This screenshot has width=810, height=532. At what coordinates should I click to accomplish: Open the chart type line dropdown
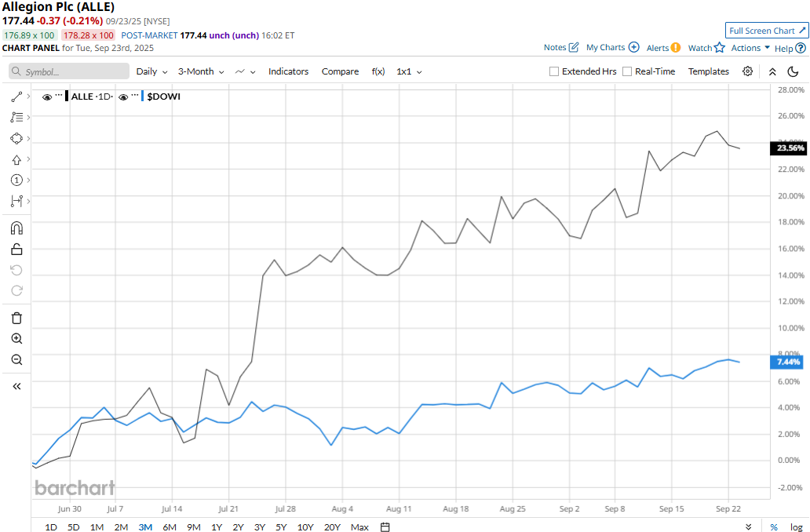point(246,71)
